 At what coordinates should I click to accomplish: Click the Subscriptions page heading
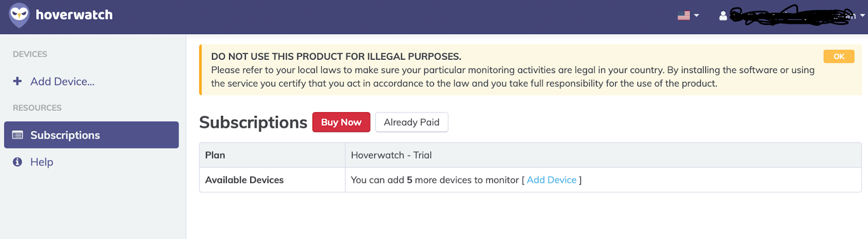253,122
